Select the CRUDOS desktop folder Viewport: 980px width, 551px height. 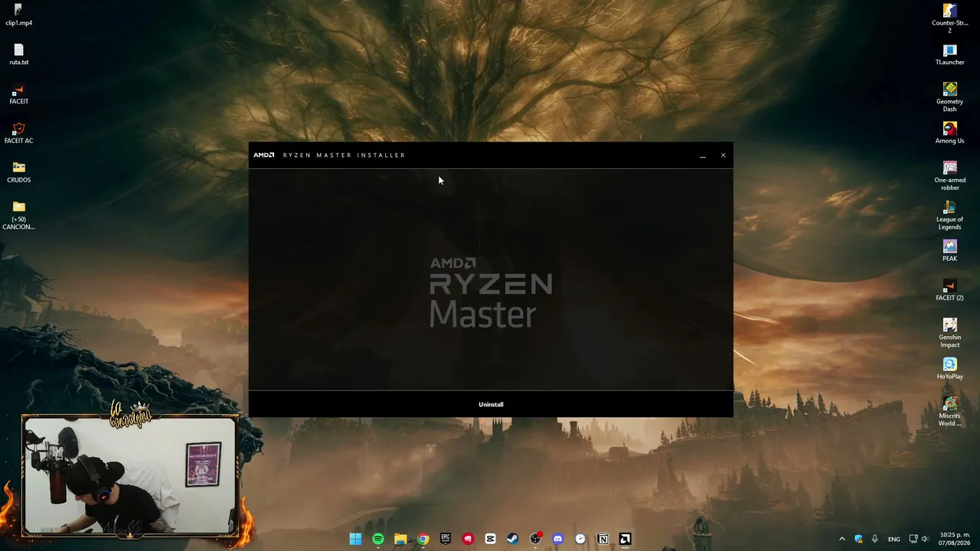[x=19, y=172]
